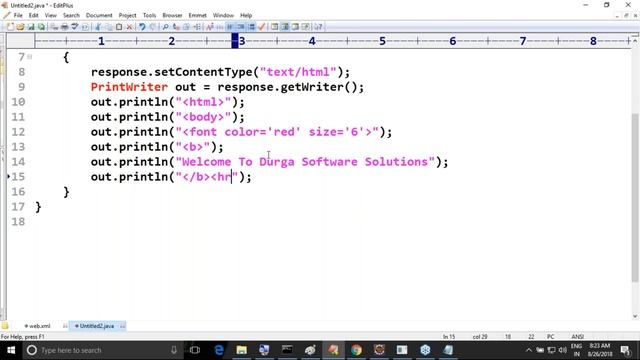Open context help with the question-mark icon
Screen dimensions: 640x360
coord(318,27)
